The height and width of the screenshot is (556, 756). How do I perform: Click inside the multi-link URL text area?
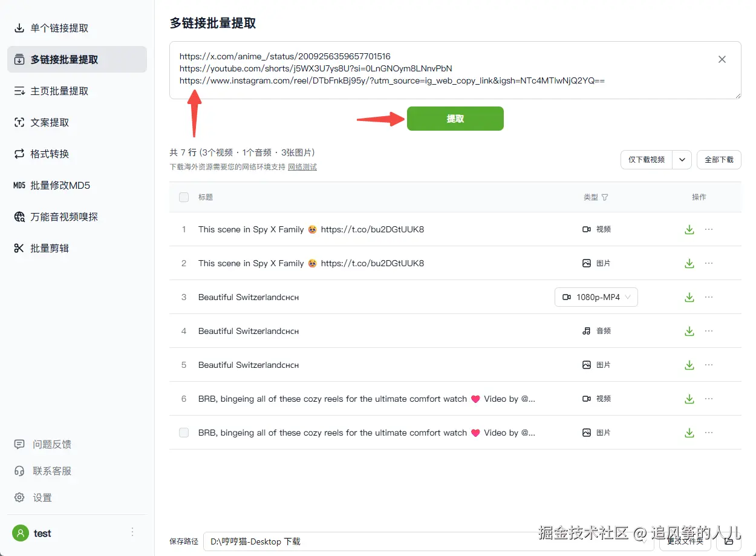click(455, 70)
